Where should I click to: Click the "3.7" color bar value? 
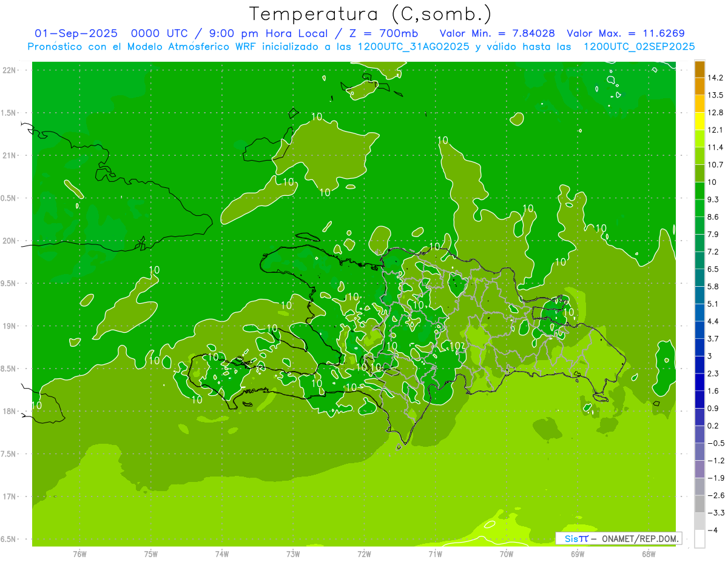tap(713, 339)
